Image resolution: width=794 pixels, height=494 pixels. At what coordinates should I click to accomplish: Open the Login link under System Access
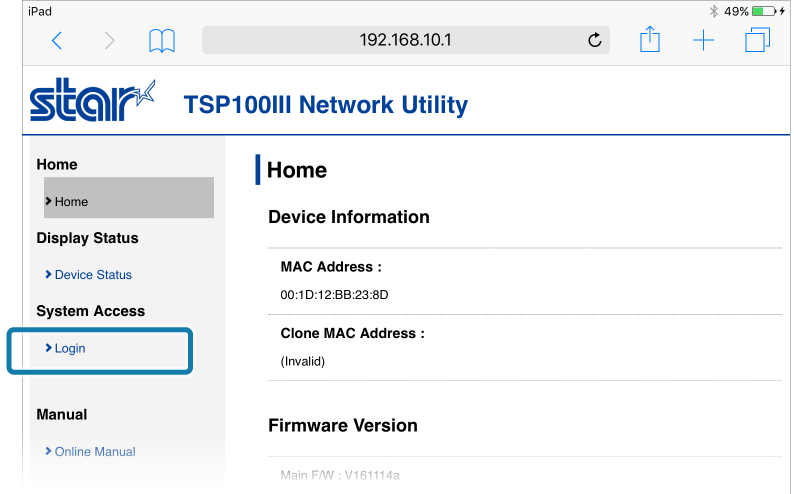tap(70, 348)
